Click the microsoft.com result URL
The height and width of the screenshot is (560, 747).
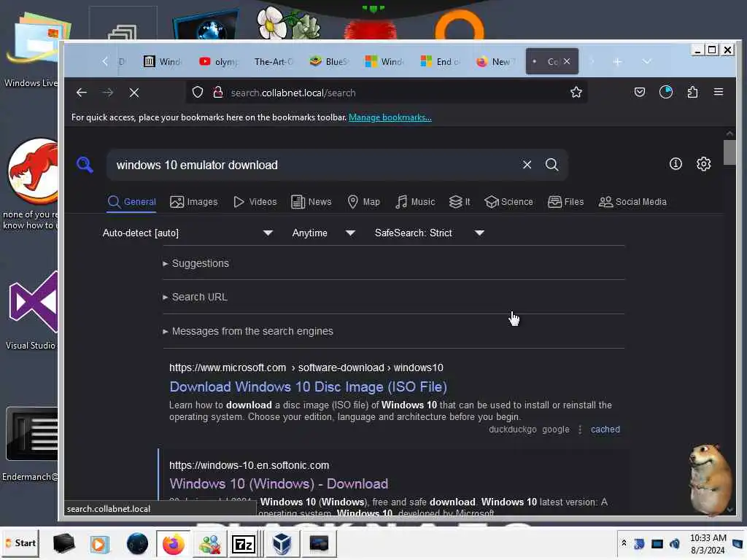(x=306, y=367)
